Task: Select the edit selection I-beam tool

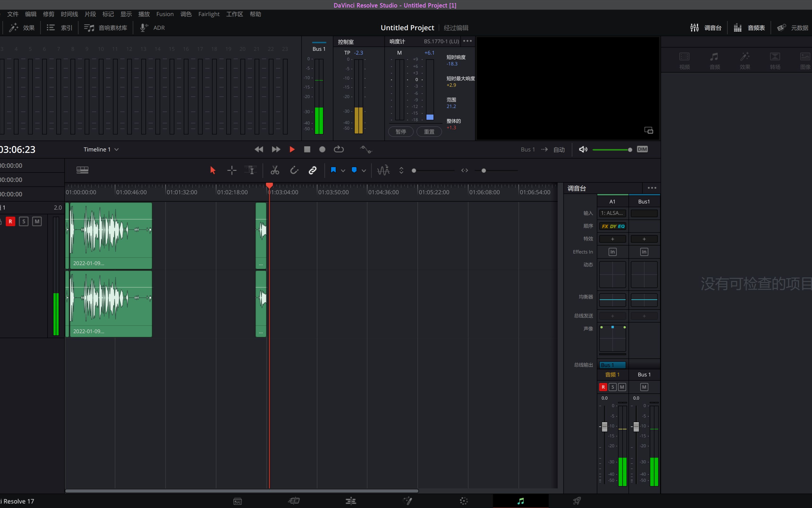Action: 251,170
